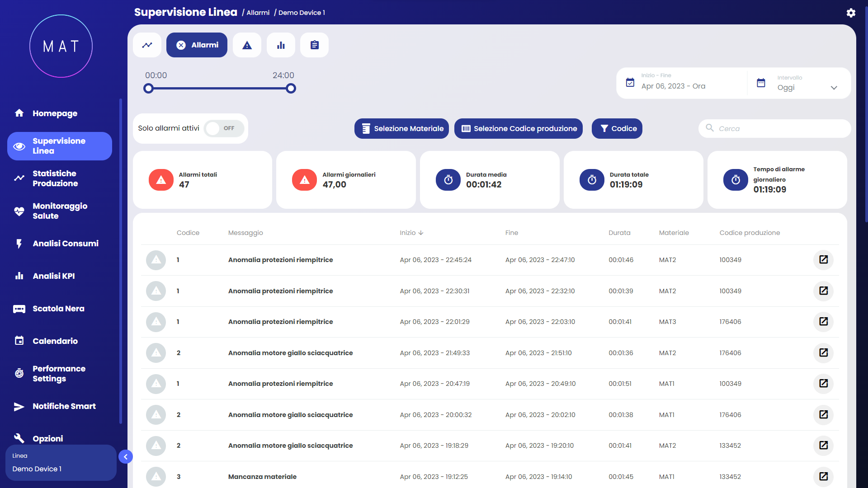Toggle Solo allarmi attivi switch
The image size is (868, 488).
[224, 128]
